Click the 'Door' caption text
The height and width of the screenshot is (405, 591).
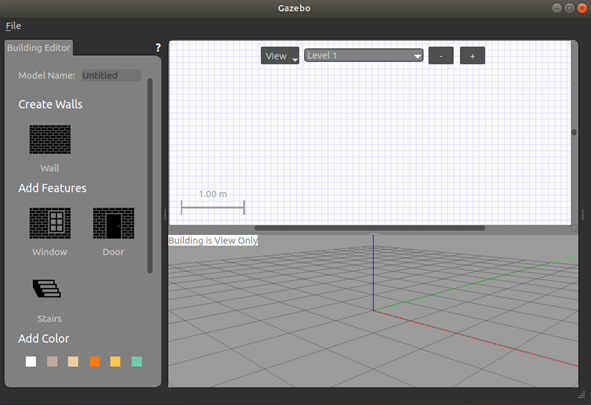113,252
